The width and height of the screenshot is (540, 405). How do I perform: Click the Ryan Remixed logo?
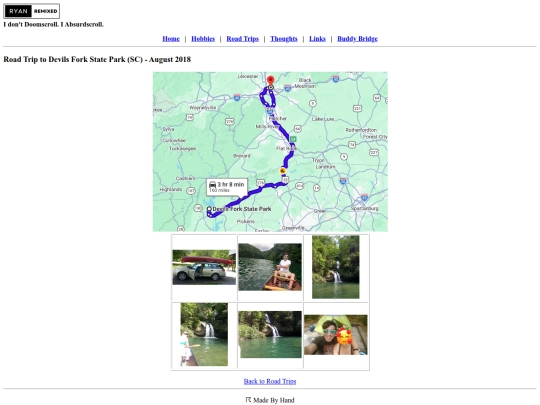(31, 11)
